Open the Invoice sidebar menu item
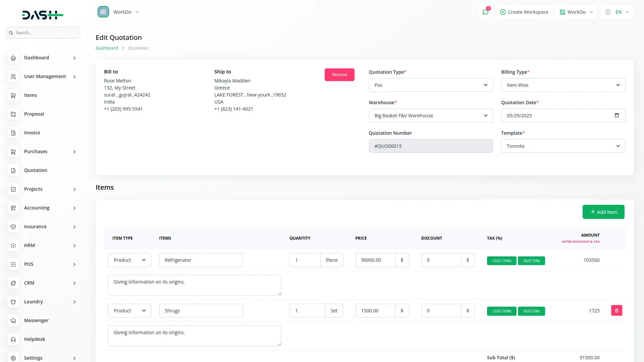644x362 pixels. [32, 133]
